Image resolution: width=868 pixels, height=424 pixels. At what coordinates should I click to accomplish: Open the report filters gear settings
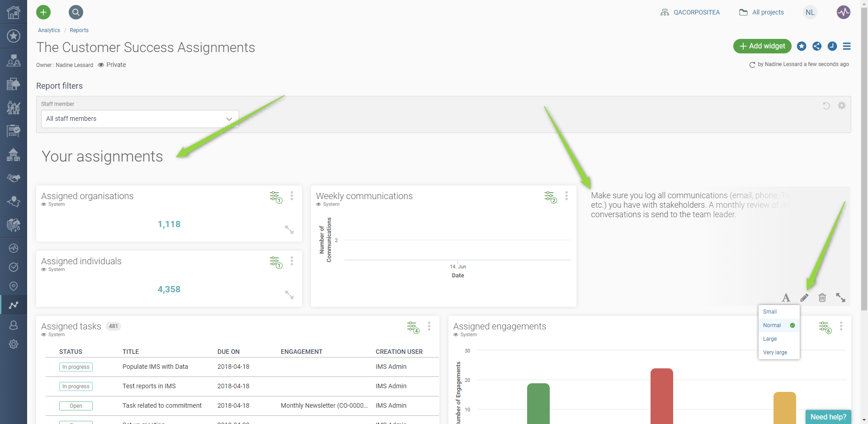click(x=842, y=105)
